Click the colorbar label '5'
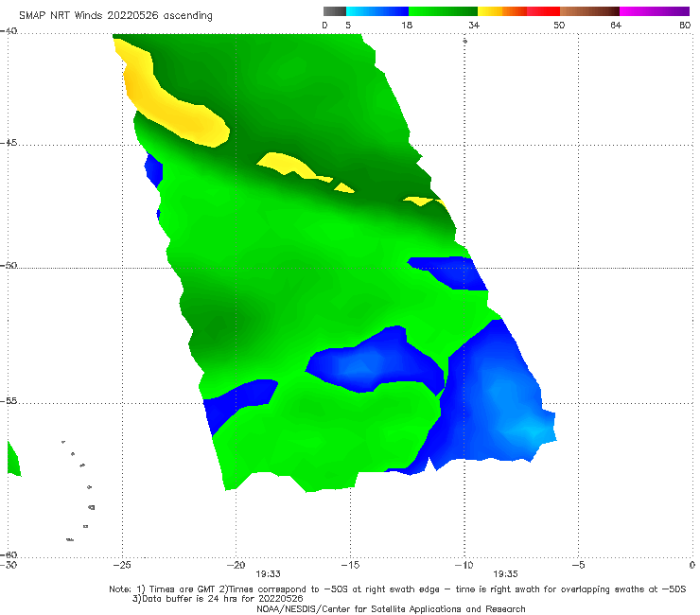This screenshot has height=615, width=700. (348, 25)
